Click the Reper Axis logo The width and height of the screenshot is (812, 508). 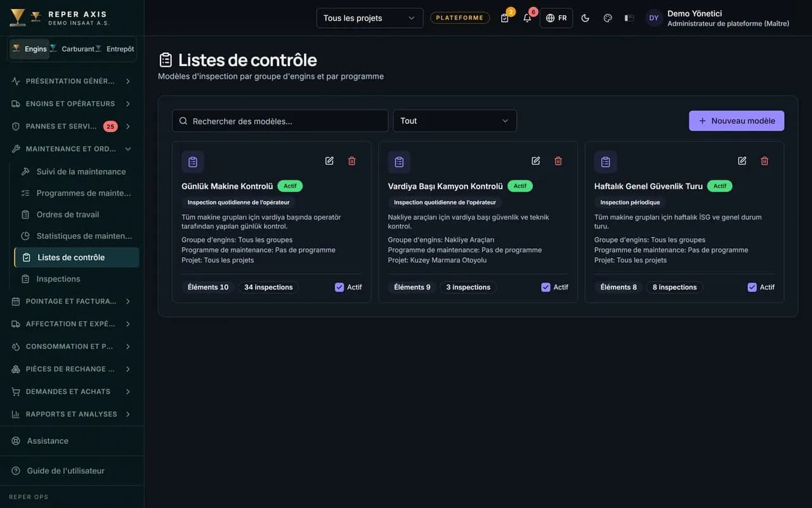tap(18, 18)
